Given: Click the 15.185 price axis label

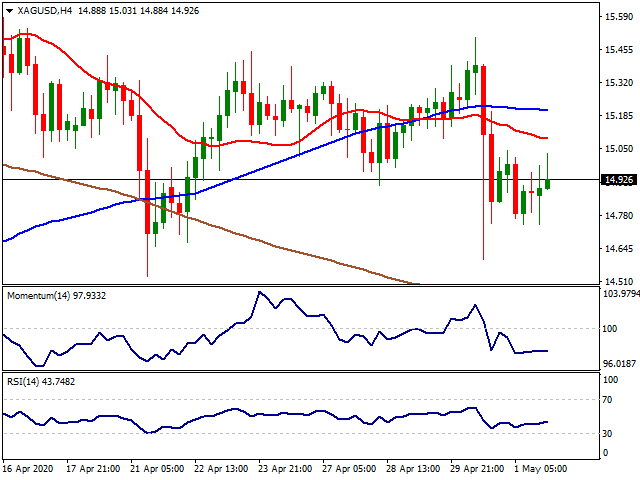Looking at the screenshot, I should coord(619,116).
